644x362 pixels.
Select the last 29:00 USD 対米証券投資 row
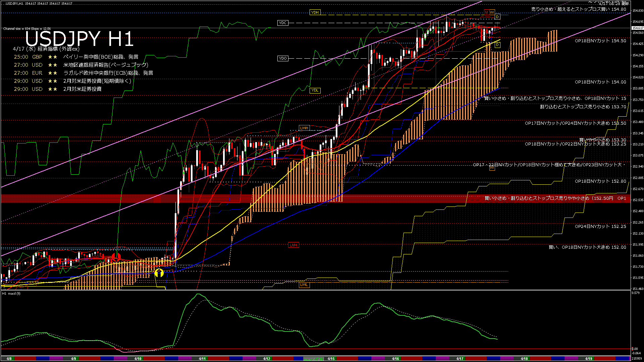[x=57, y=89]
